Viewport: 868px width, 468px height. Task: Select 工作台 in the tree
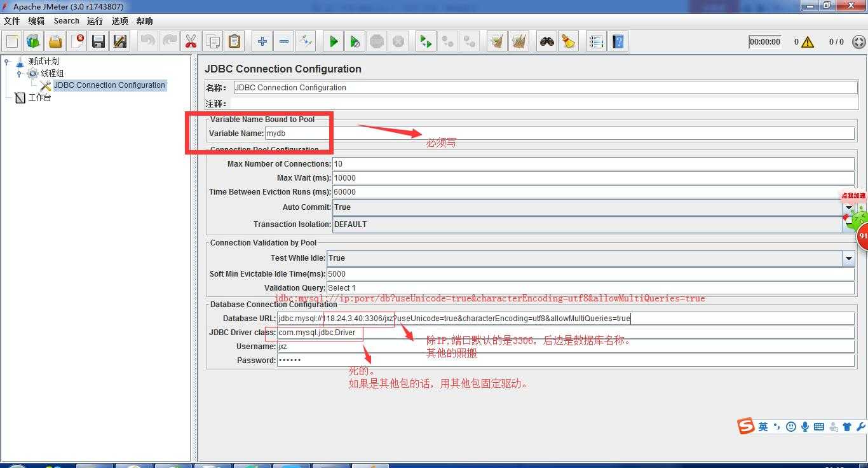tap(39, 97)
